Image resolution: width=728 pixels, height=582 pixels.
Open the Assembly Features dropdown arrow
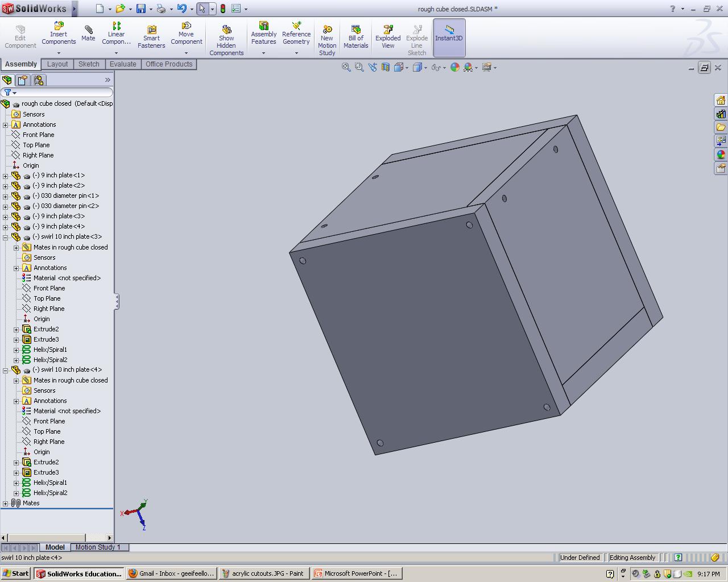(x=263, y=53)
